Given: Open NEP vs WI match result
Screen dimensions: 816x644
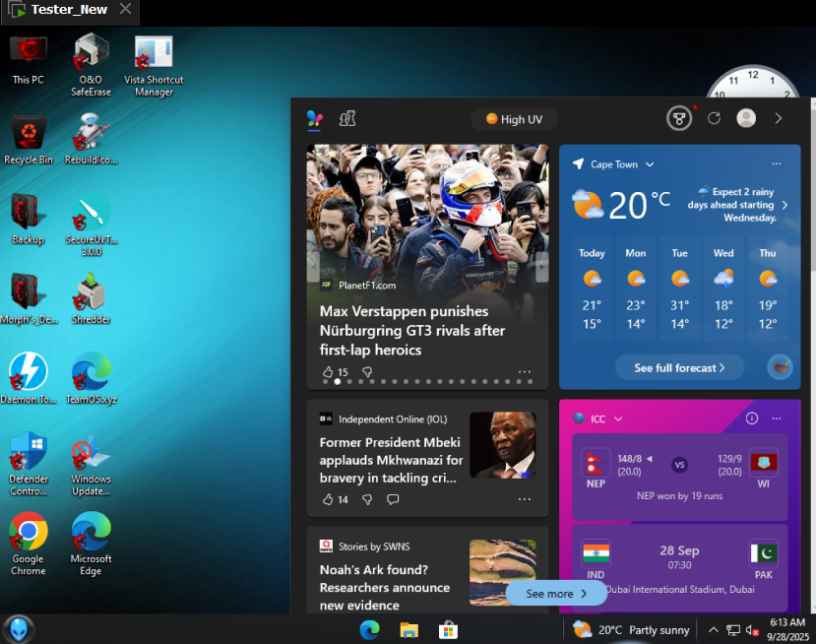Looking at the screenshot, I should click(679, 476).
